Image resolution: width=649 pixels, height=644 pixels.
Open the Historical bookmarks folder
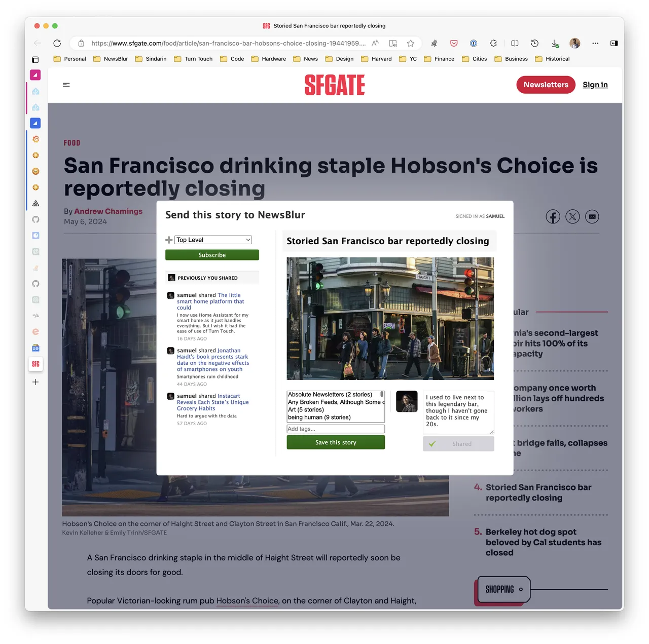[x=552, y=59]
